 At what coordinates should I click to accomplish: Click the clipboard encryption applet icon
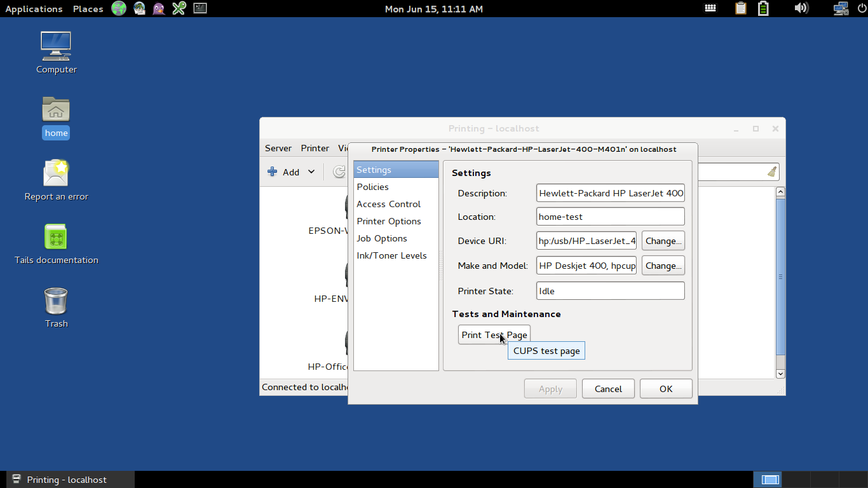point(740,8)
